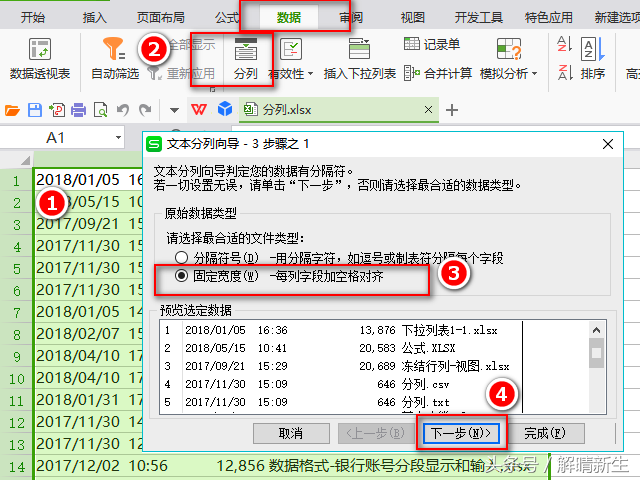Viewport: 640px width, 480px height.
Task: Click the preview scrollbar thumb
Action: pos(596,353)
